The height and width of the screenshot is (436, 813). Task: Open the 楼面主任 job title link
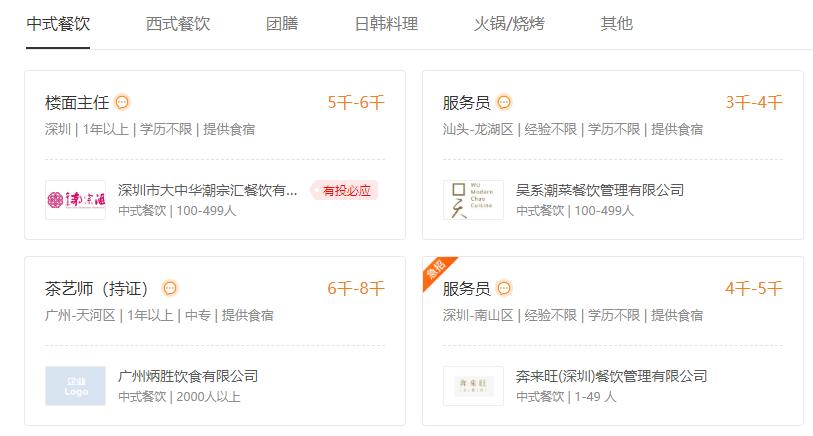pyautogui.click(x=77, y=103)
